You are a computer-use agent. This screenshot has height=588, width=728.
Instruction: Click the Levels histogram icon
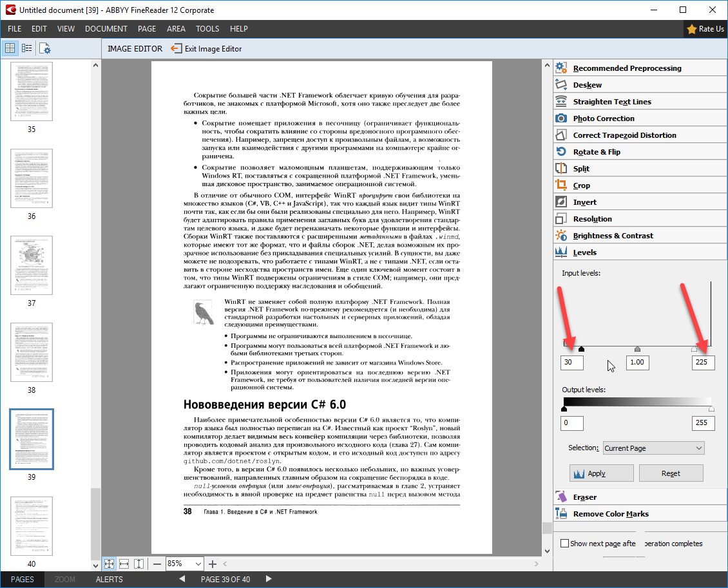(561, 252)
